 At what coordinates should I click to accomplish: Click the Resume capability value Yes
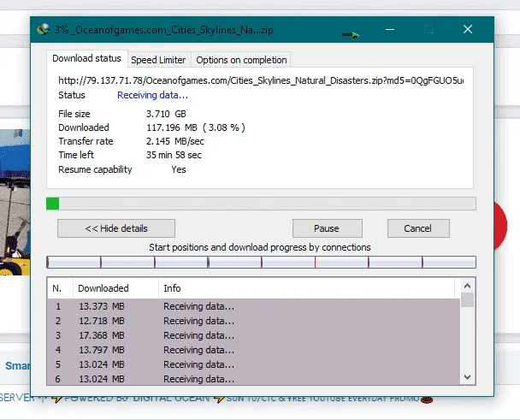(x=179, y=169)
